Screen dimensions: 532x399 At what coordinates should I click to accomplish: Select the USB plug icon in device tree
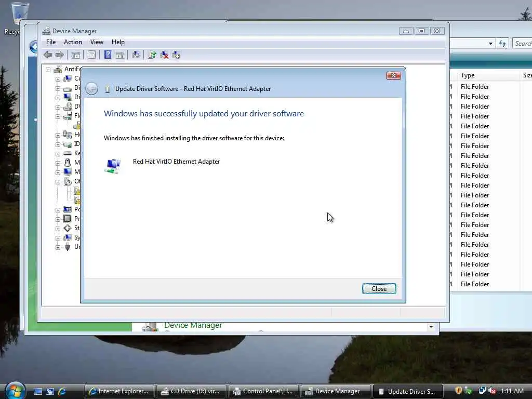pos(68,247)
